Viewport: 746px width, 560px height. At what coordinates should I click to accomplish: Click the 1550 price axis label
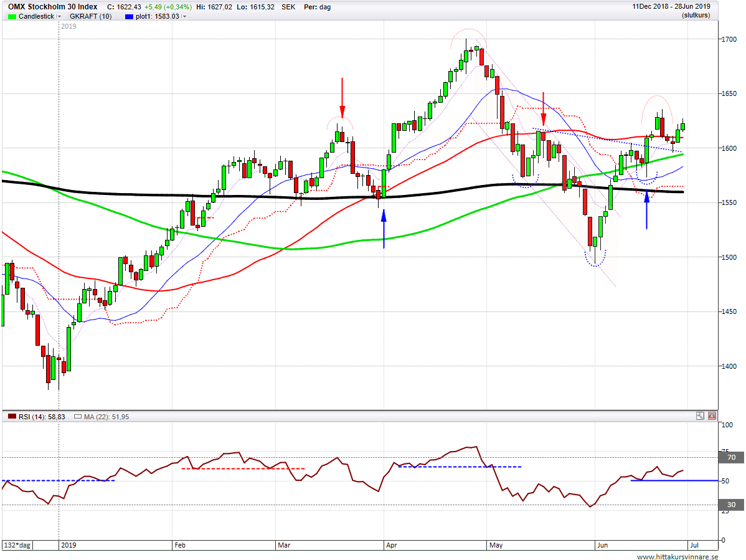(x=729, y=202)
